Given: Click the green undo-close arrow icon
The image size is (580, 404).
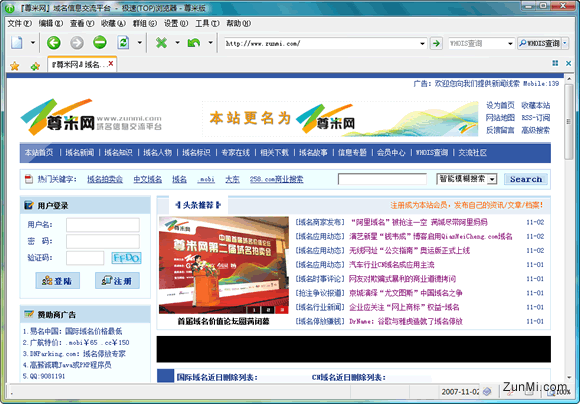Looking at the screenshot, I should (x=194, y=43).
